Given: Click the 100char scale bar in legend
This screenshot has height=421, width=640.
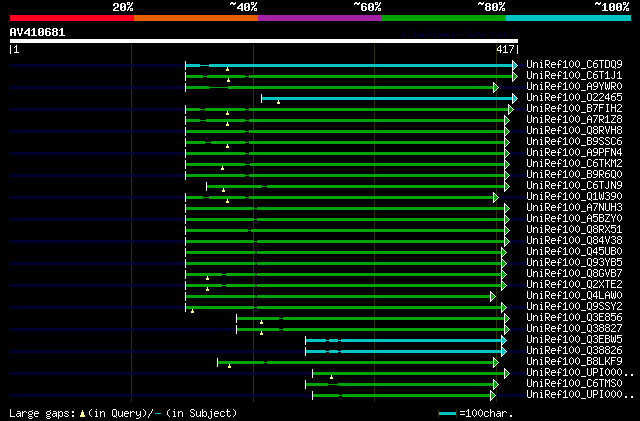Looking at the screenshot, I should point(447,414).
